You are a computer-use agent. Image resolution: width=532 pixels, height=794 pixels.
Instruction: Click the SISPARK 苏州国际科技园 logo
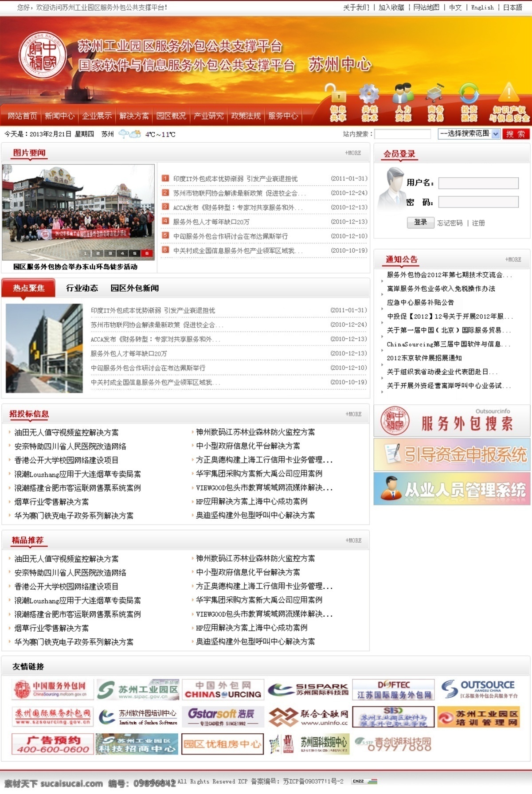(308, 689)
